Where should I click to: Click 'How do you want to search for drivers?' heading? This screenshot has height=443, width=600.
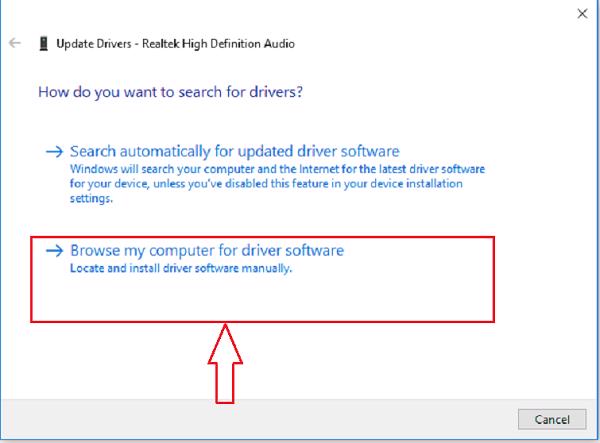pyautogui.click(x=171, y=92)
